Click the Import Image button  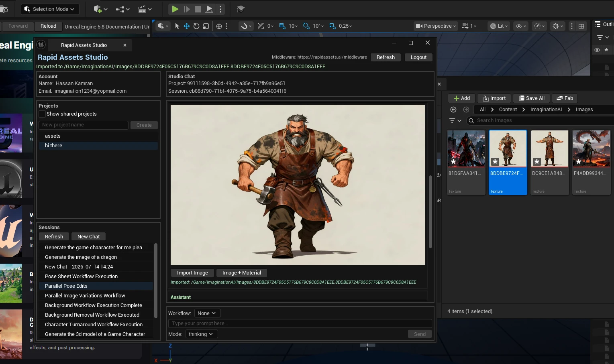[x=192, y=272]
